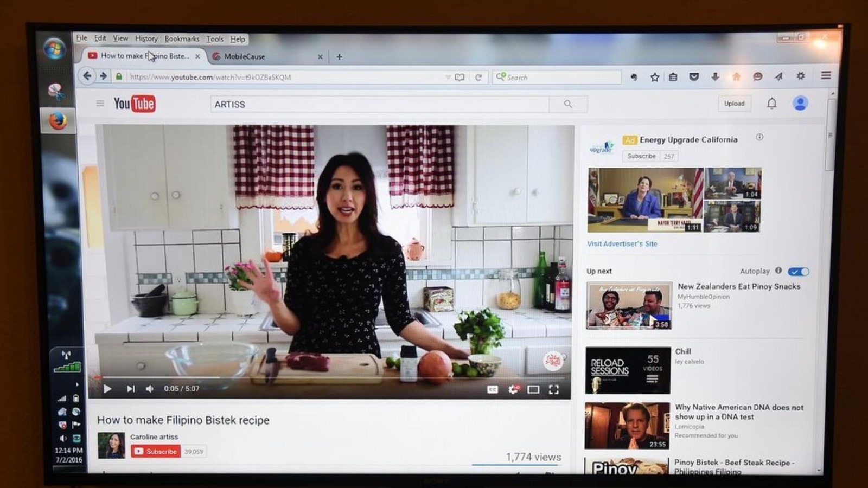This screenshot has width=868, height=488.
Task: Open New Zealanders Eat Pinoy Snacks thumbnail
Action: point(629,305)
